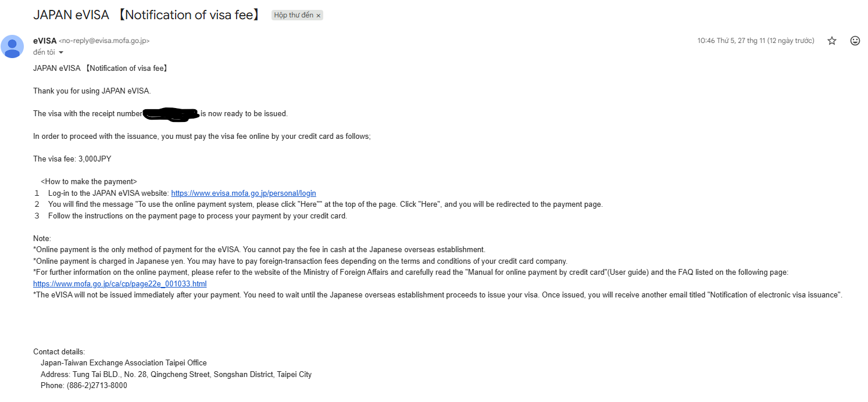
Task: Click the blacked-out receipt number
Action: click(170, 114)
